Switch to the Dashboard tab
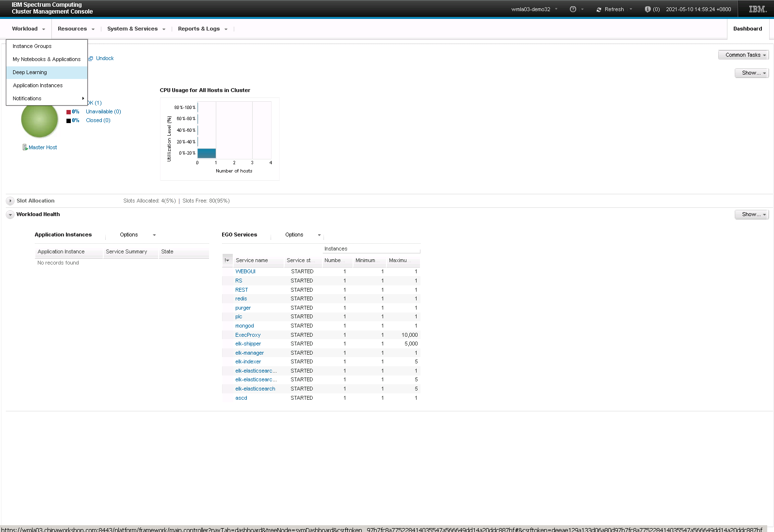 747,29
